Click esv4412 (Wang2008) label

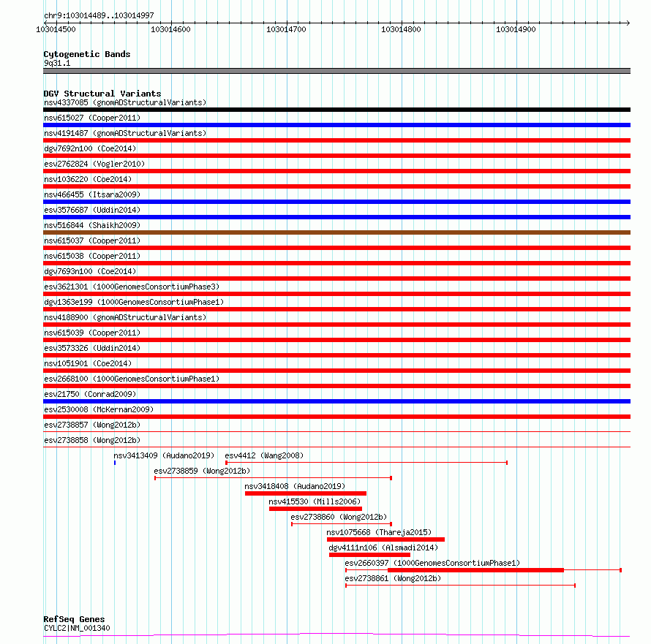(264, 455)
